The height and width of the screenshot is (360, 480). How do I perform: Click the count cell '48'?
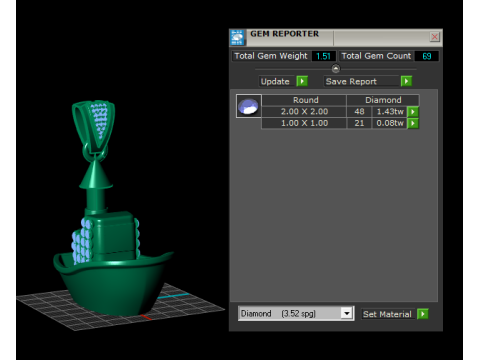tap(359, 112)
